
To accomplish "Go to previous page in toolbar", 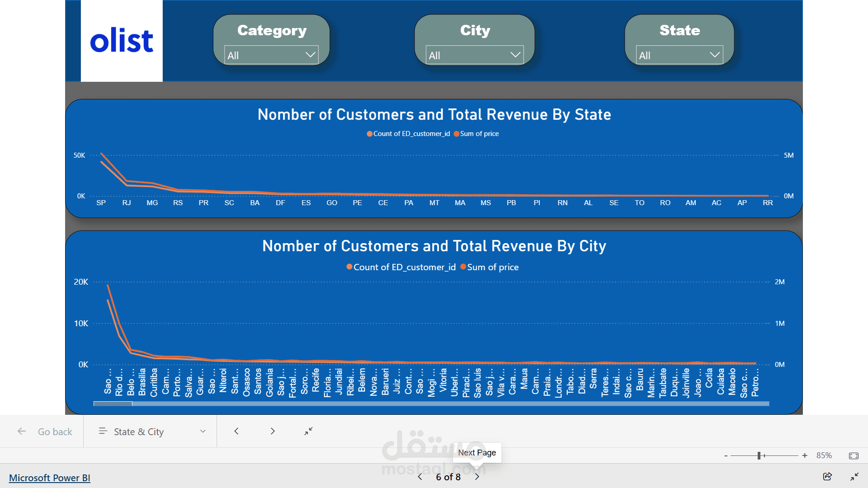I will click(x=236, y=431).
